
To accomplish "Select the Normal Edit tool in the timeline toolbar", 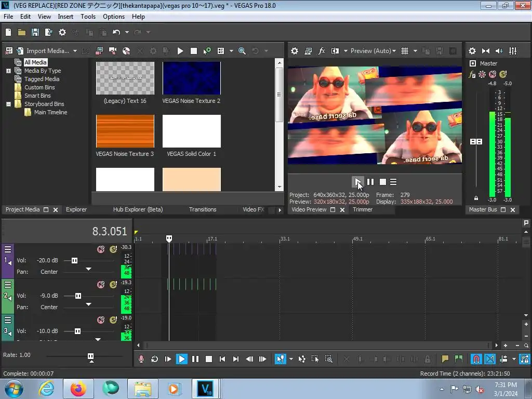I will 280,359.
